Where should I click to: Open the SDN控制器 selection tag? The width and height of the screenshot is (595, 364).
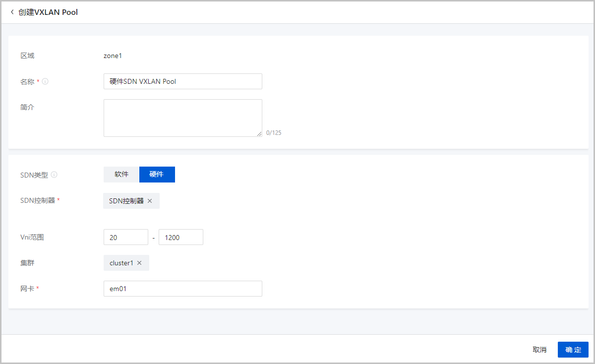pos(126,201)
